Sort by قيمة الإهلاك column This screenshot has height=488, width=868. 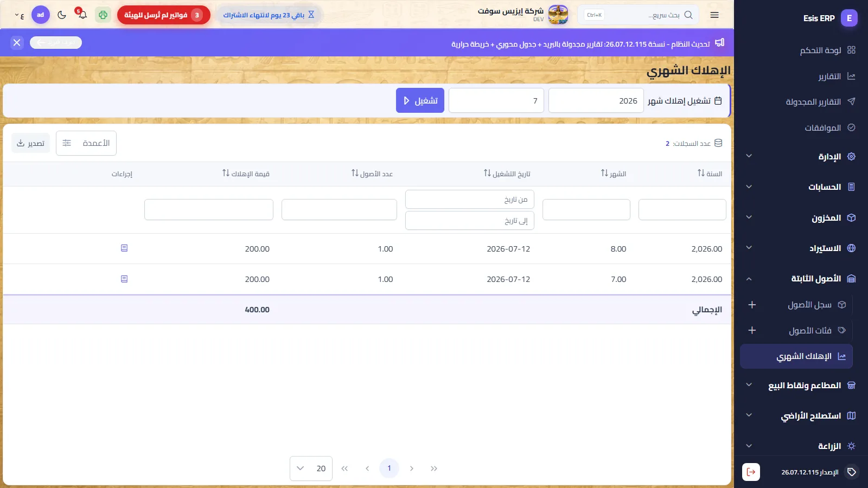click(x=246, y=174)
